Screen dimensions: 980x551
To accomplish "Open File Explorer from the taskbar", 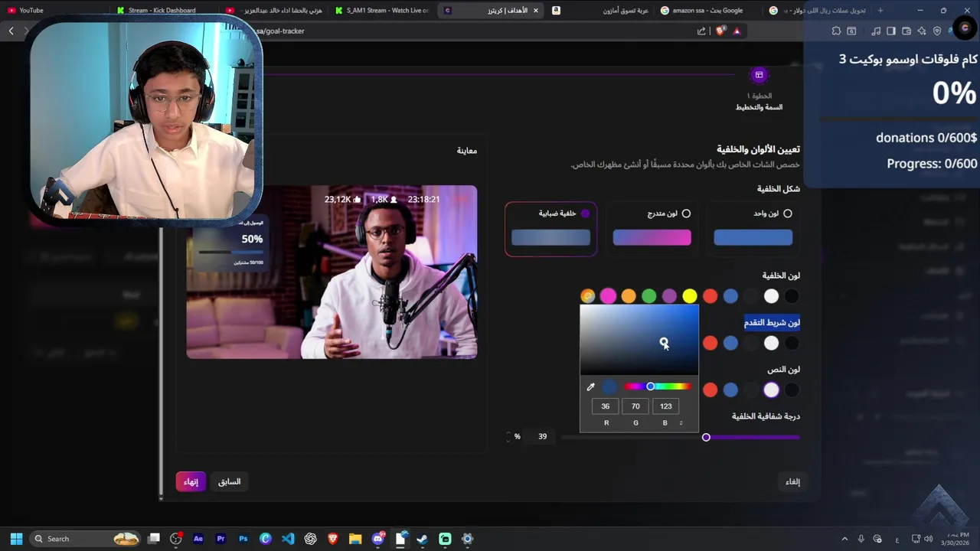I will tap(355, 539).
